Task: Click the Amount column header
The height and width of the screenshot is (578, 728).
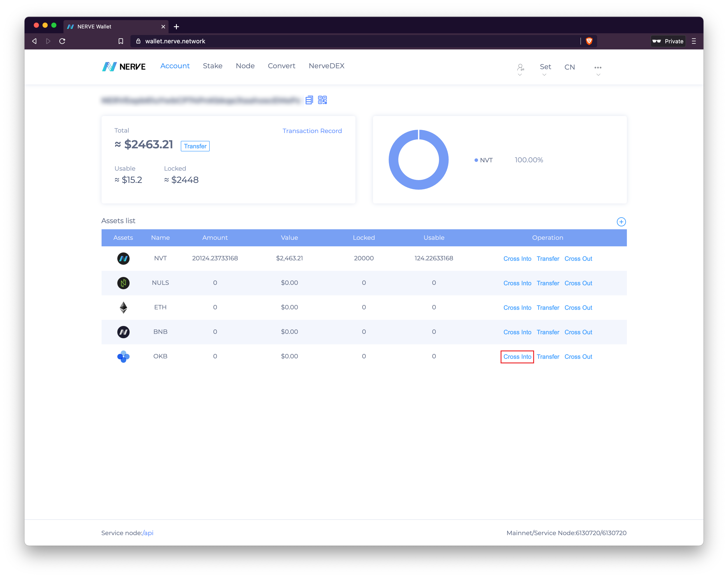Action: 215,238
